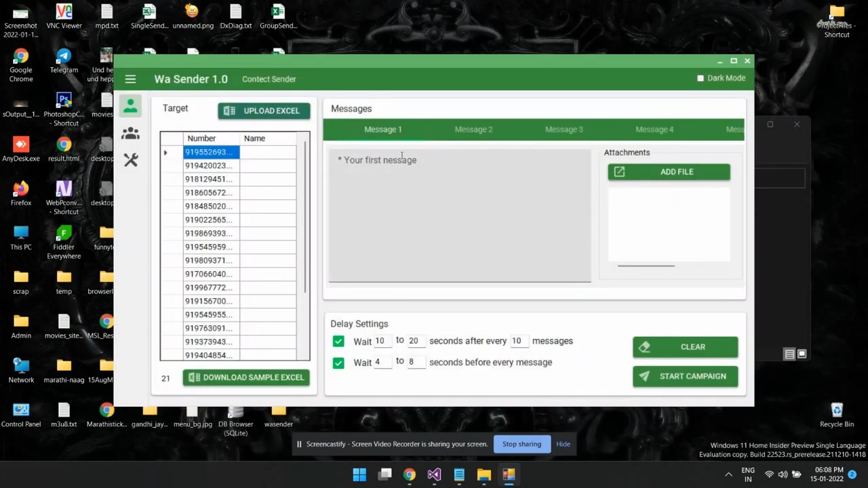The height and width of the screenshot is (488, 868).
Task: Click the Your first message text area
Action: click(460, 215)
